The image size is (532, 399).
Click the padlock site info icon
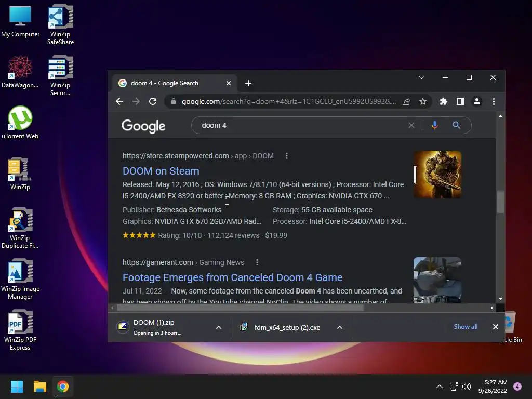pos(174,101)
